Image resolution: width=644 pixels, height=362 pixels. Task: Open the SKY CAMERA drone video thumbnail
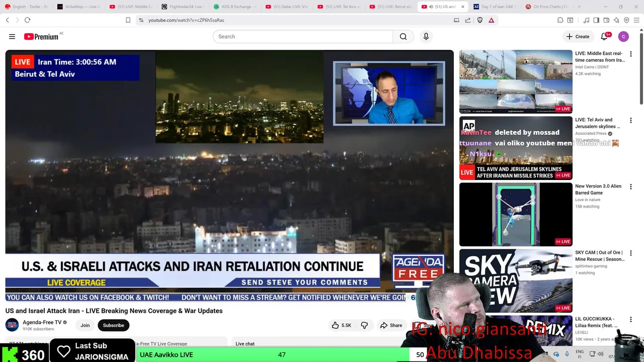coord(516,281)
